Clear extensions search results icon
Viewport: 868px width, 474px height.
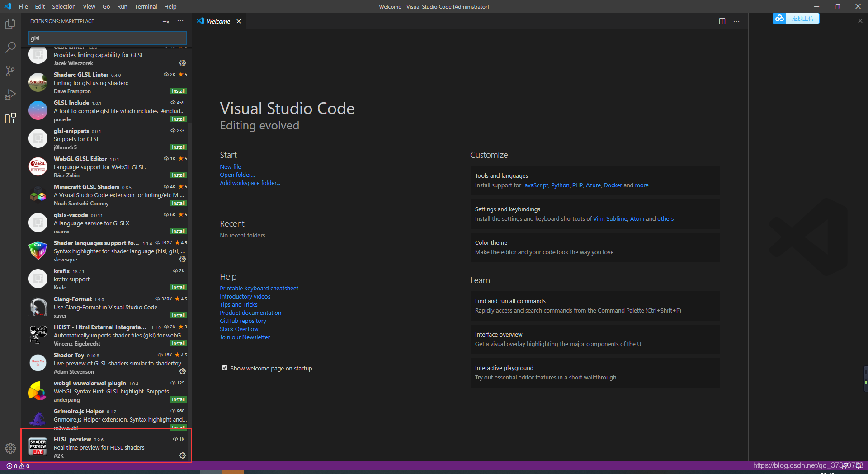click(166, 21)
